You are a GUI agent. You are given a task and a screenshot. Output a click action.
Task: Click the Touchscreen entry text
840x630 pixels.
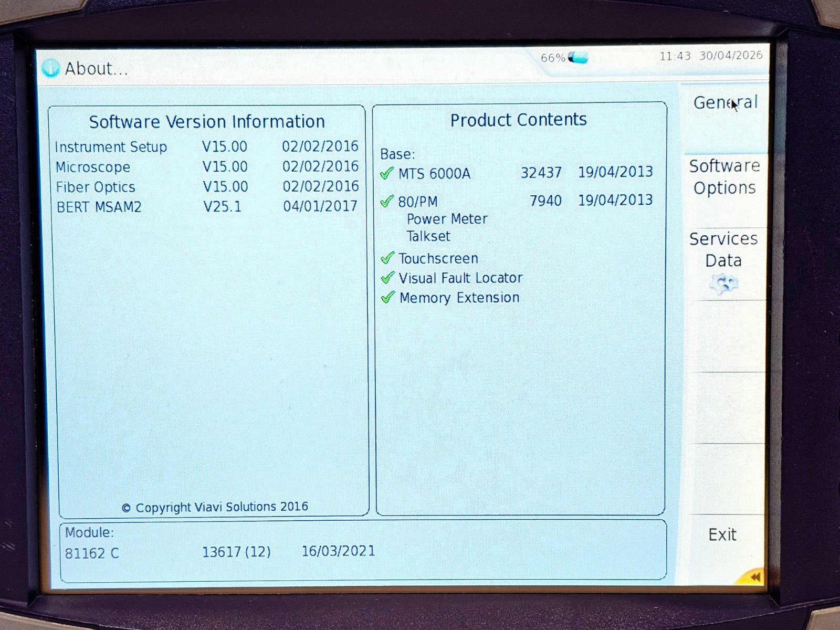438,258
